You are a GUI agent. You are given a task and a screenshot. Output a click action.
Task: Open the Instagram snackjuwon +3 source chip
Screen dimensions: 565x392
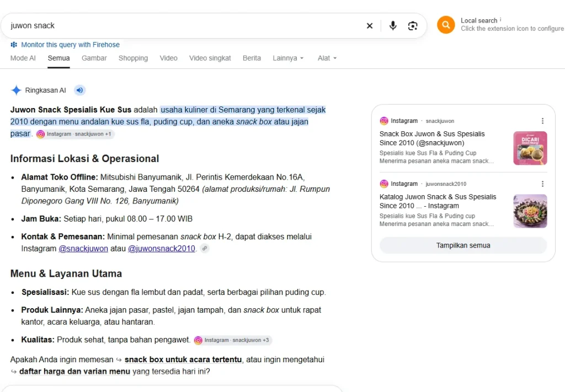[233, 340]
